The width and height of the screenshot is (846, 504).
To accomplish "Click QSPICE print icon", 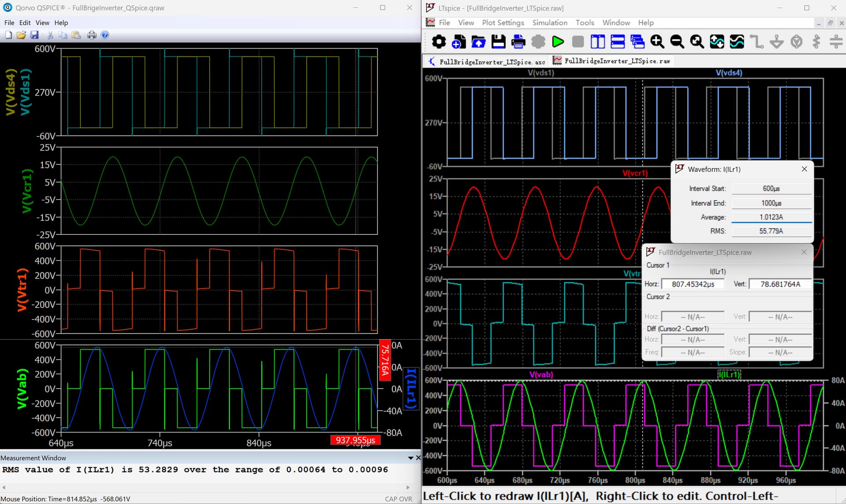I will [x=92, y=35].
